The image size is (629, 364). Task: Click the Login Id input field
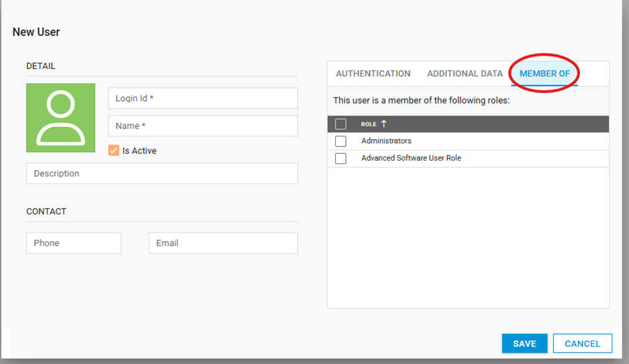[x=203, y=98]
